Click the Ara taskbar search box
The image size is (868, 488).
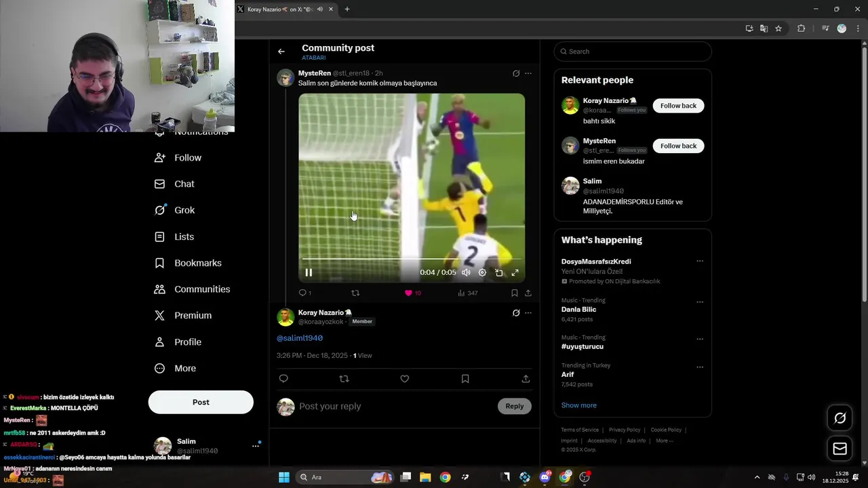click(346, 477)
